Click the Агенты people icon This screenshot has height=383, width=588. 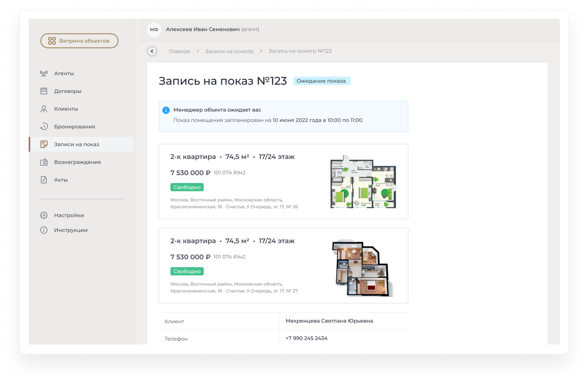44,74
